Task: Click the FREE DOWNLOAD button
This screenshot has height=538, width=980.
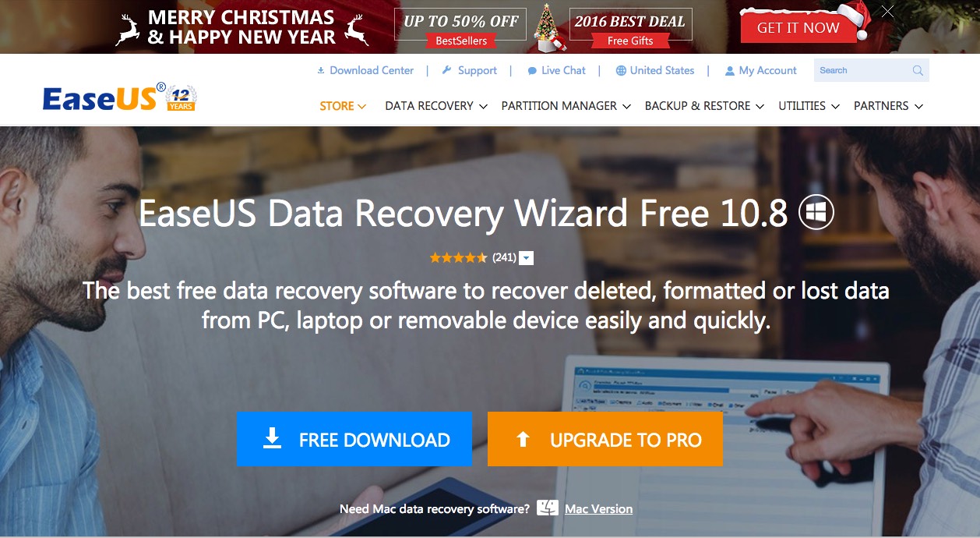Action: (x=354, y=439)
